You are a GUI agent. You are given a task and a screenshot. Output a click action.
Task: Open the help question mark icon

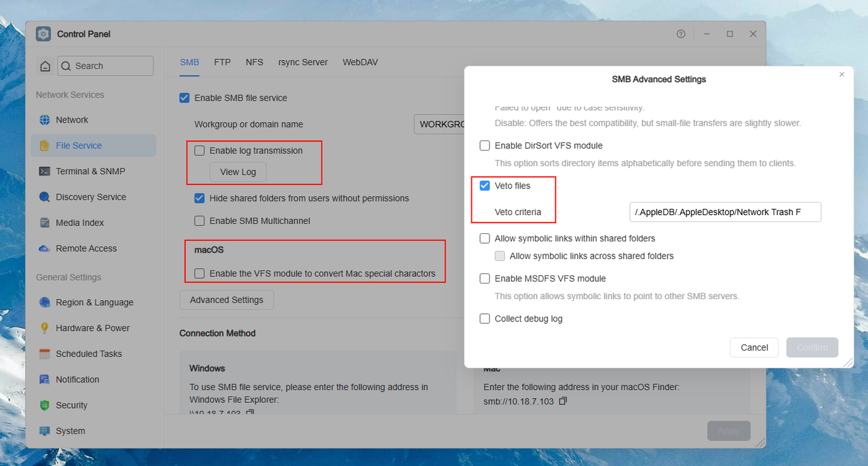(681, 34)
